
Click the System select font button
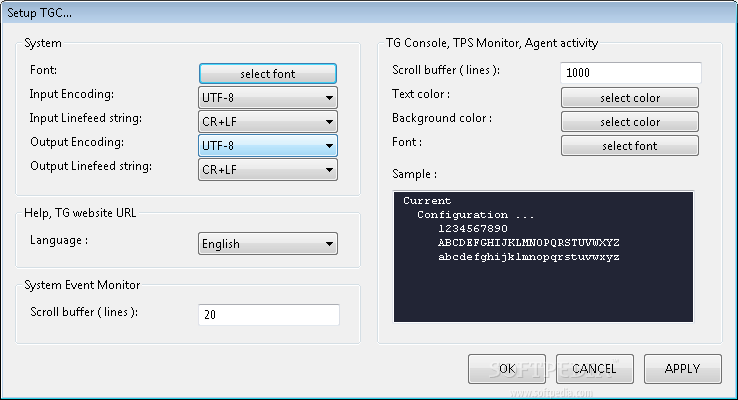(268, 74)
